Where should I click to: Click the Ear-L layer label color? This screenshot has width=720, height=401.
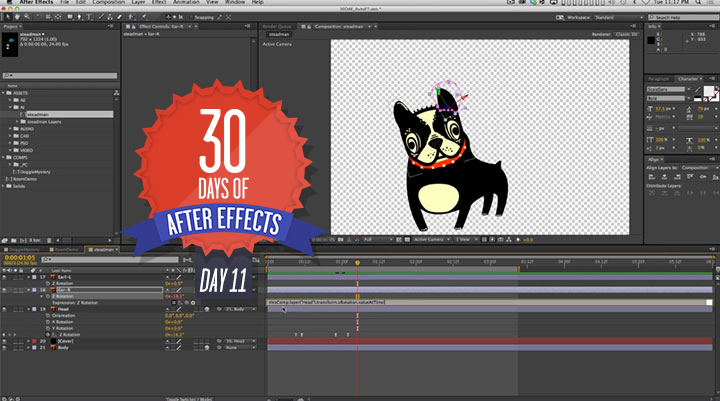[34, 277]
